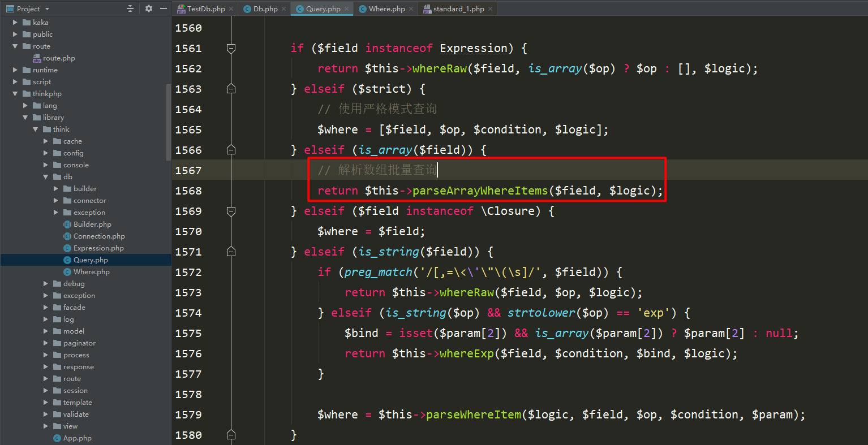Screen dimensions: 868x445
Task: Close the Where.php tab
Action: coord(411,9)
